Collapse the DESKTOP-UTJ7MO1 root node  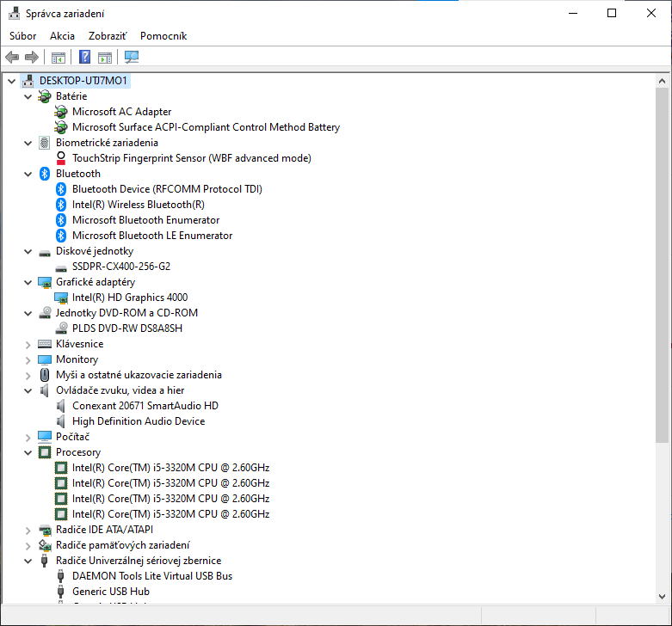(11, 81)
